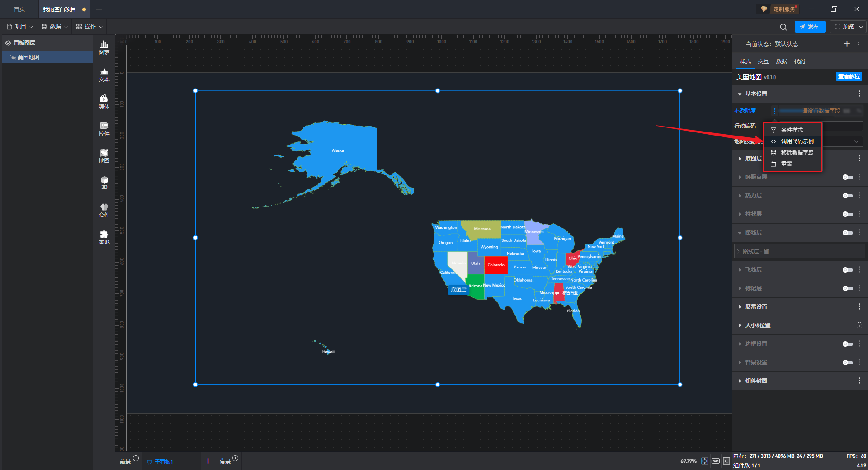Open the 套件 kits components panel
868x470 pixels.
click(x=104, y=210)
